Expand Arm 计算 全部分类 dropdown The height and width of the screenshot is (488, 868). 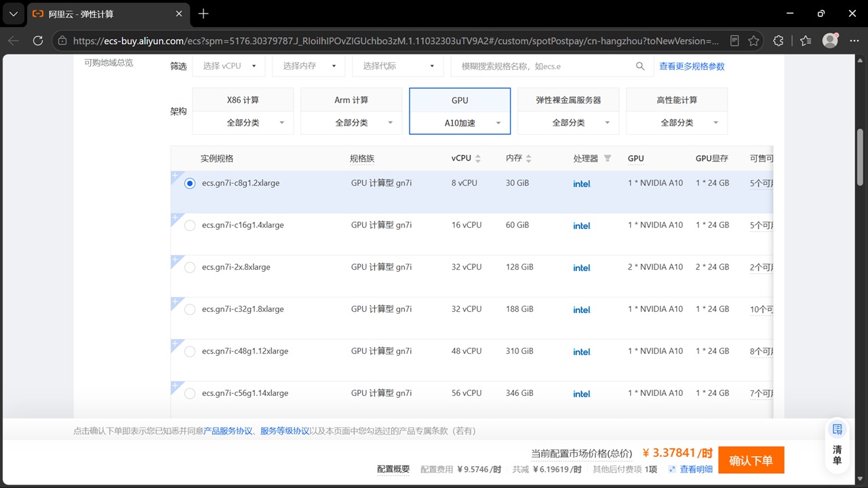click(x=351, y=123)
